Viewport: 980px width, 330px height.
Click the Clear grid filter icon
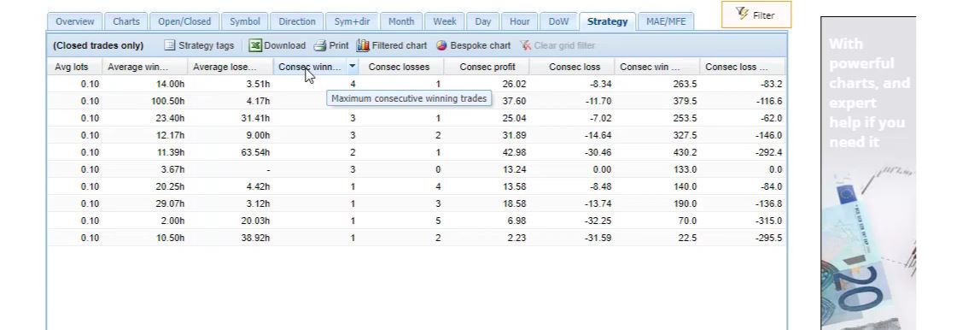click(526, 45)
